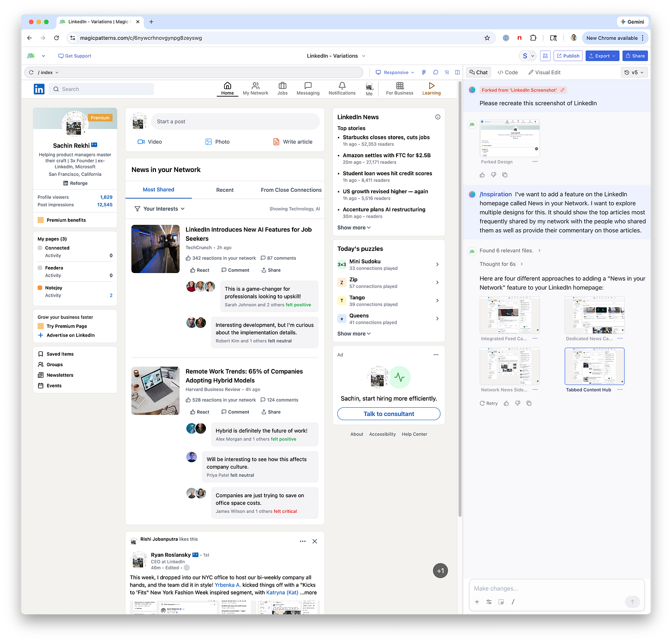Switch to the Code tab
672x642 pixels.
coord(508,72)
